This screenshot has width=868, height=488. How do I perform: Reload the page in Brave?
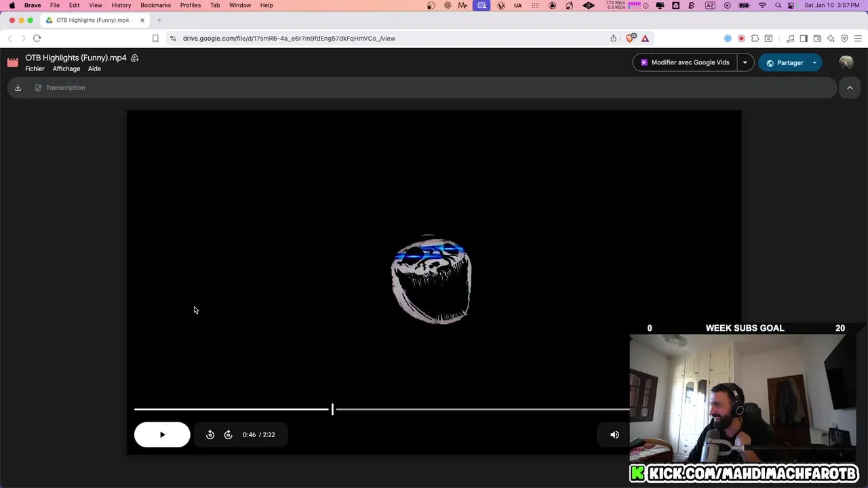coord(37,39)
